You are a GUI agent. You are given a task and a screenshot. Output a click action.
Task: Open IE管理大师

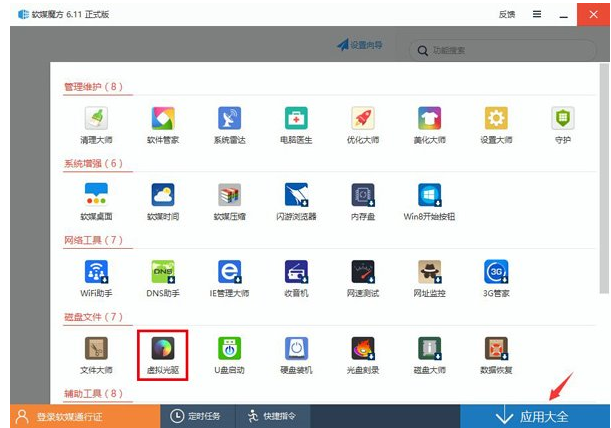pyautogui.click(x=230, y=279)
